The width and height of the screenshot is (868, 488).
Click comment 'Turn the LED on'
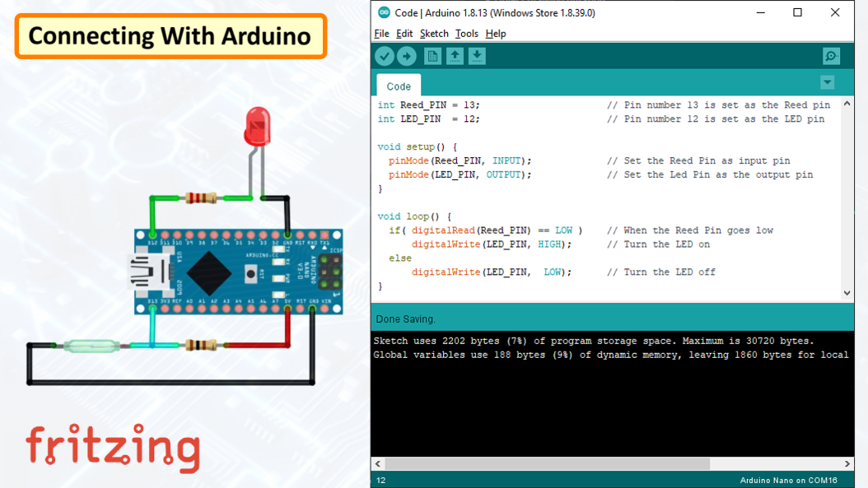[658, 244]
